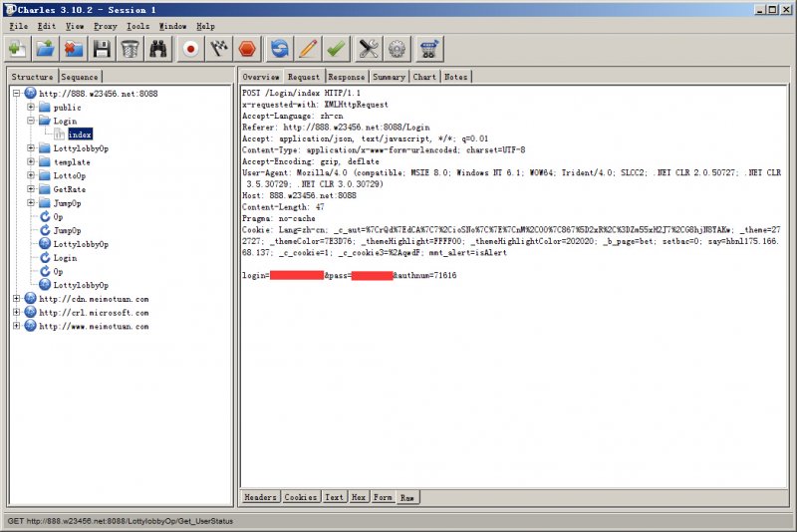Open Tools via wrench and screwdriver icon

point(369,49)
